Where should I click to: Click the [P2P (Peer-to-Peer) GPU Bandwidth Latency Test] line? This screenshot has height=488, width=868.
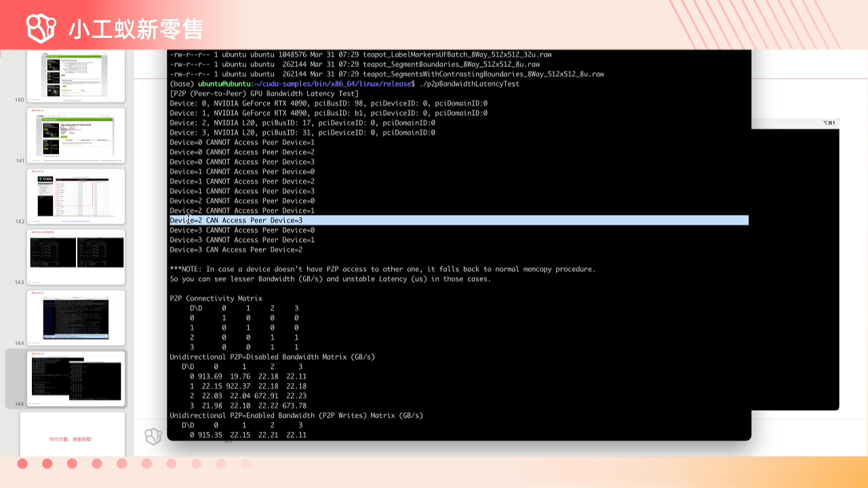click(264, 94)
